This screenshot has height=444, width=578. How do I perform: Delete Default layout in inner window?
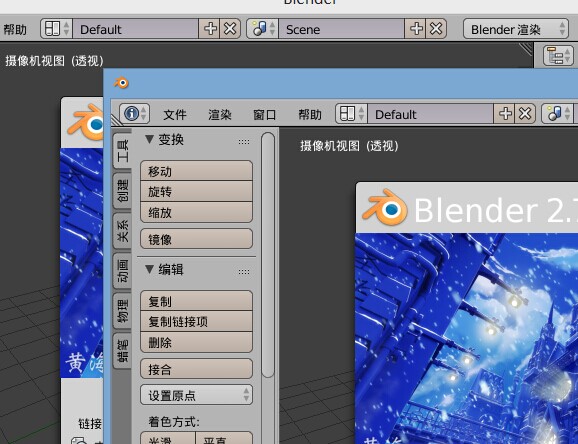pos(525,114)
